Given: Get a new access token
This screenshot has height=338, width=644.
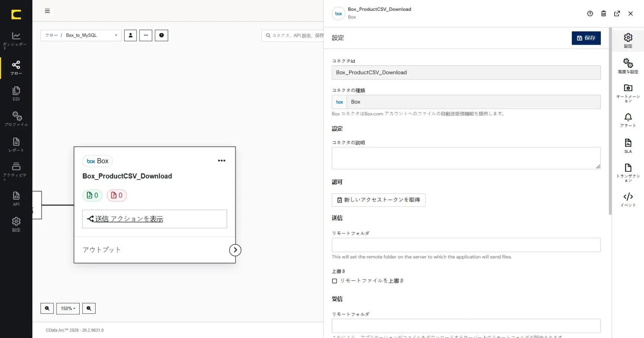Looking at the screenshot, I should tap(378, 200).
